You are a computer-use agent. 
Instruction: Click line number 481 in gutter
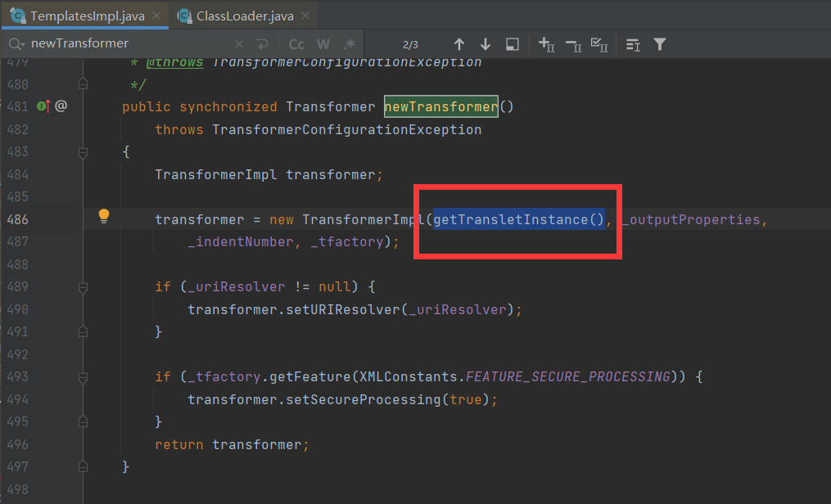click(18, 106)
